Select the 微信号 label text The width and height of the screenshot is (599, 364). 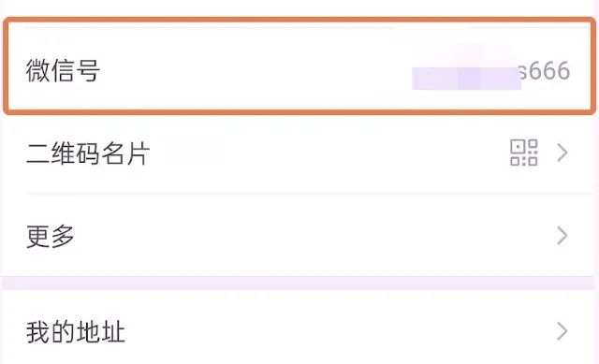[x=63, y=71]
